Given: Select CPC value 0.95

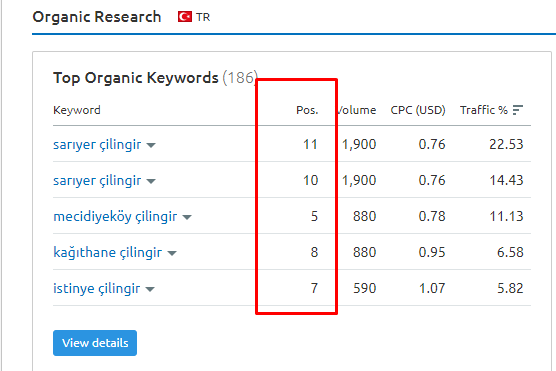Looking at the screenshot, I should click(432, 253).
